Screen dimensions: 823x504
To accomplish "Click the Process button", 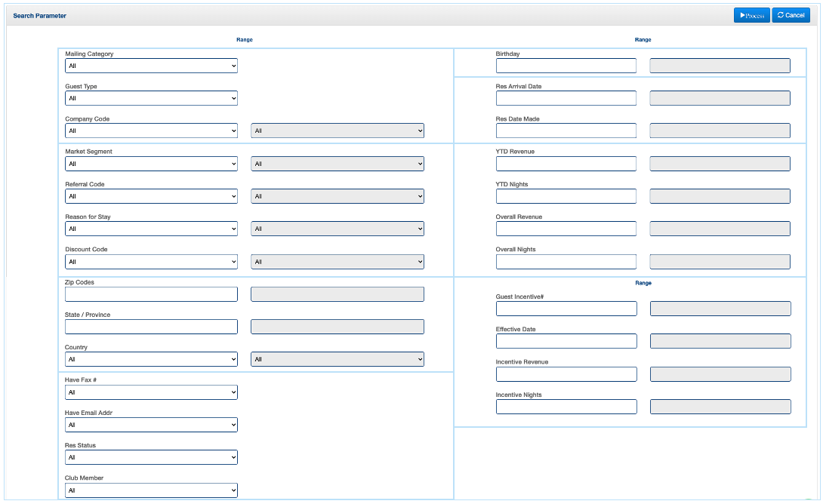I will 751,15.
